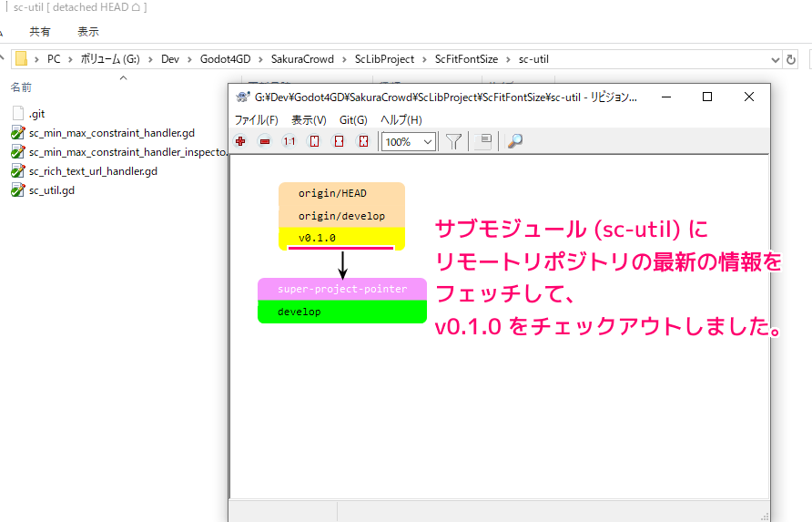Click the fit height toolbar icon
The height and width of the screenshot is (522, 812).
coord(314,141)
